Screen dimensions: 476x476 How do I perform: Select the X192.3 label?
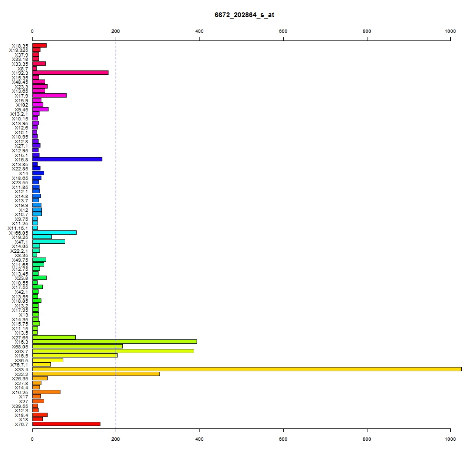click(20, 73)
